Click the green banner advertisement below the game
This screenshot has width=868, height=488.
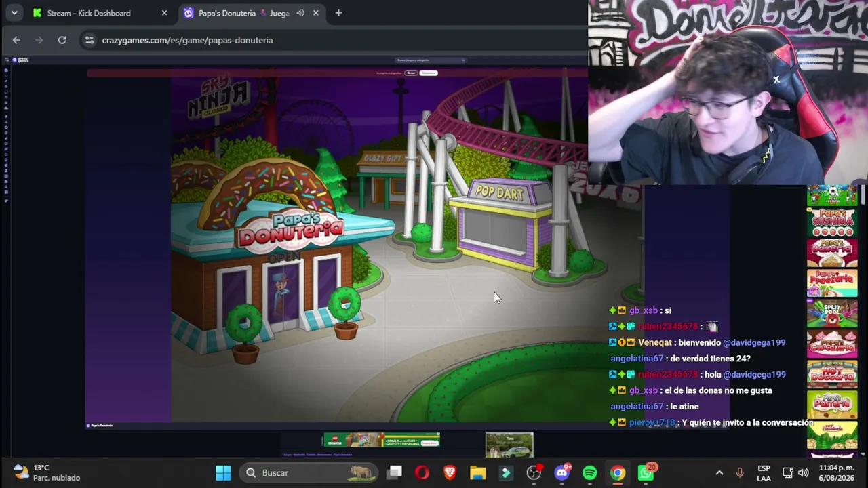(x=381, y=441)
